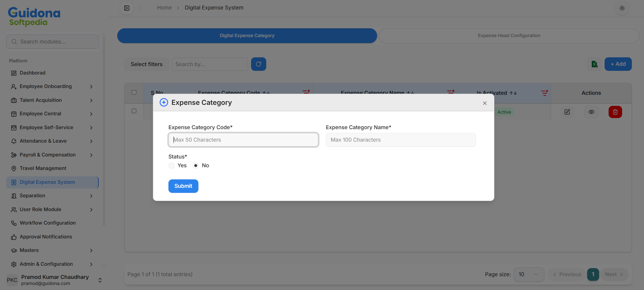Click the refresh icon button
Image resolution: width=644 pixels, height=290 pixels.
pos(258,64)
